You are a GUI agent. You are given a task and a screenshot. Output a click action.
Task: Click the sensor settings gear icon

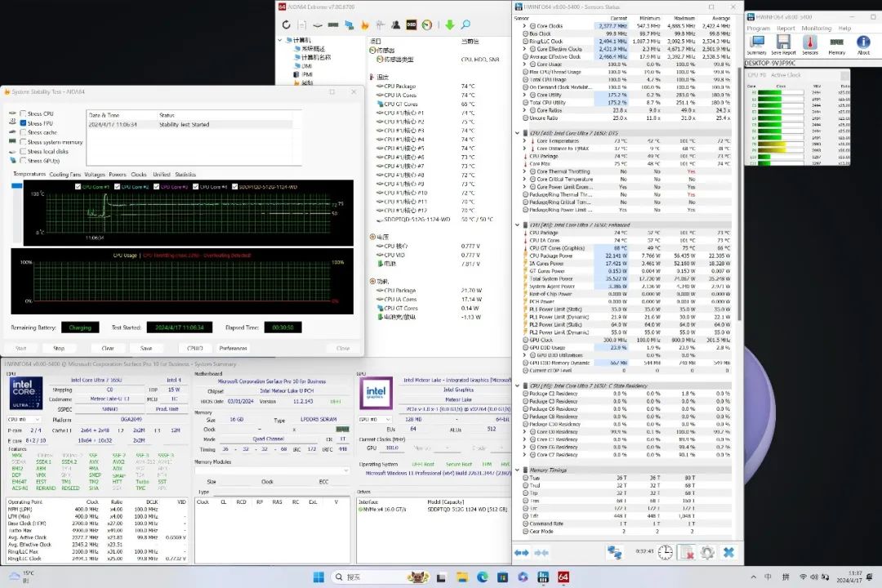(x=707, y=553)
